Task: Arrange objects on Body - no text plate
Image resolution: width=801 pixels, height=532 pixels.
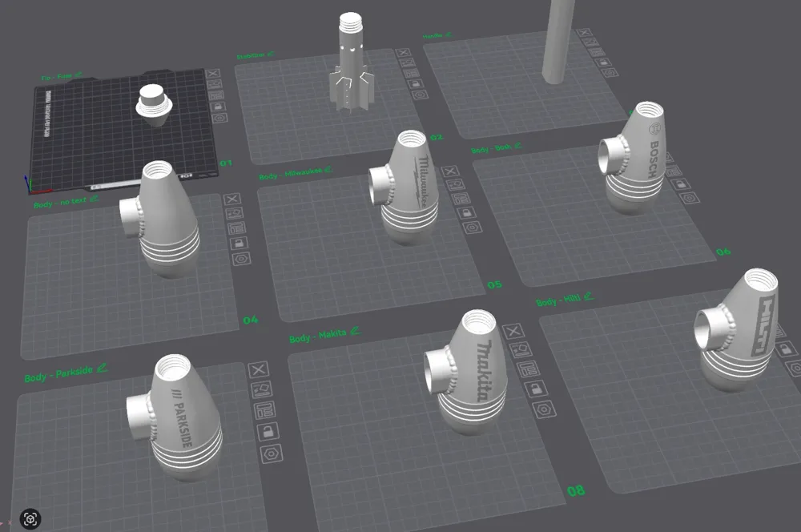Action: pos(236,228)
